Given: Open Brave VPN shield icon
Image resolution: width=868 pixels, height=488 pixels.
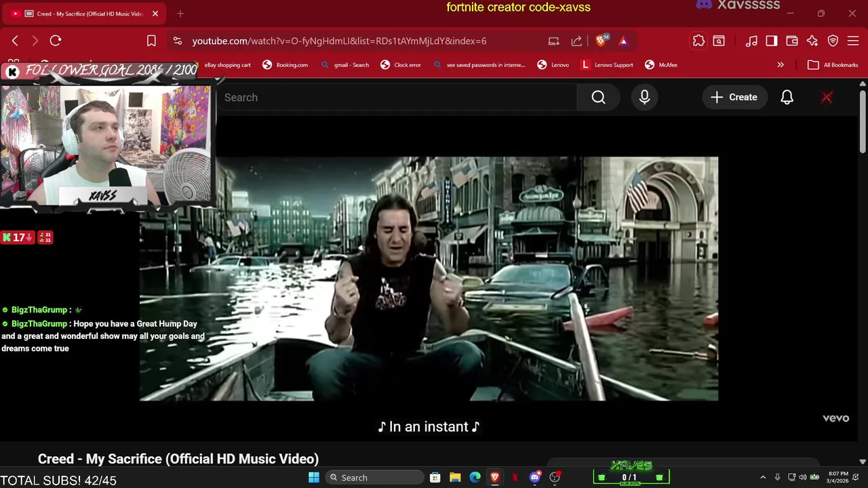Looking at the screenshot, I should (x=833, y=41).
